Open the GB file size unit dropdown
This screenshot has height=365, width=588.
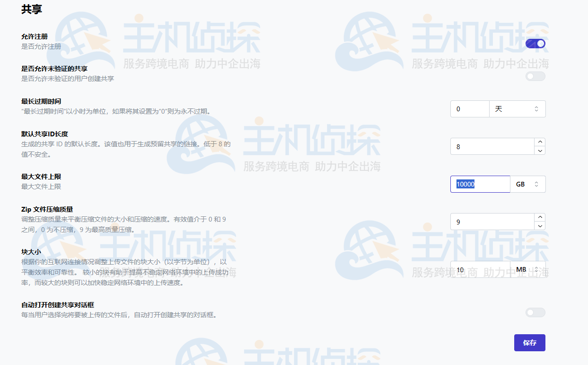528,184
